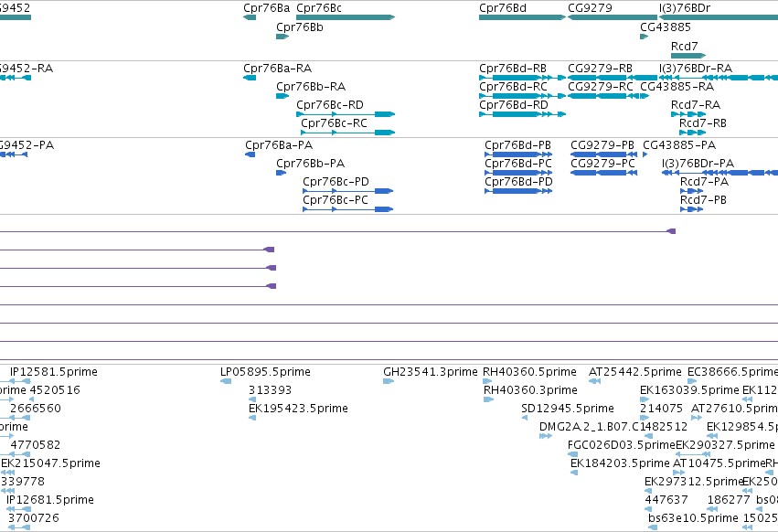This screenshot has width=778, height=532.
Task: Select the Rcd7-PB protein label
Action: [x=703, y=200]
